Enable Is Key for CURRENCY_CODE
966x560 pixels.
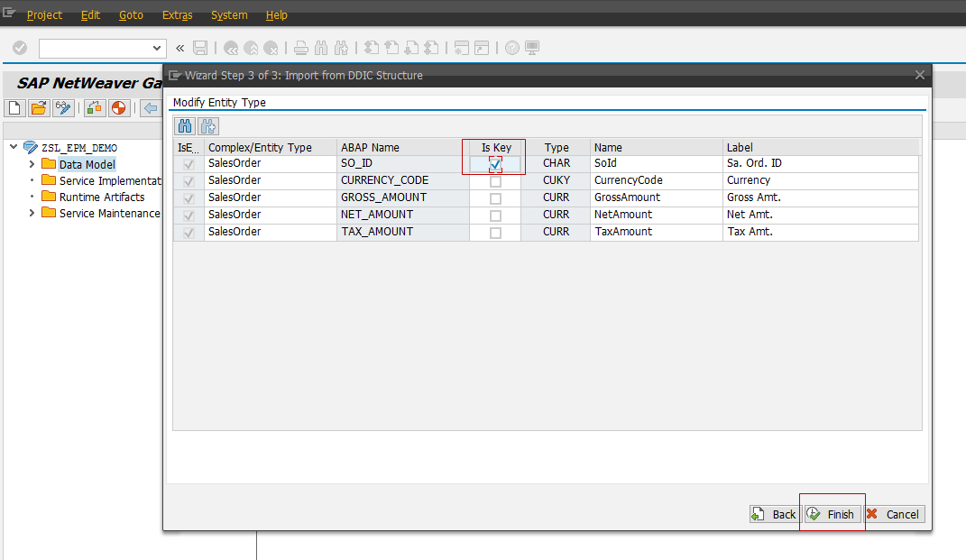click(494, 180)
